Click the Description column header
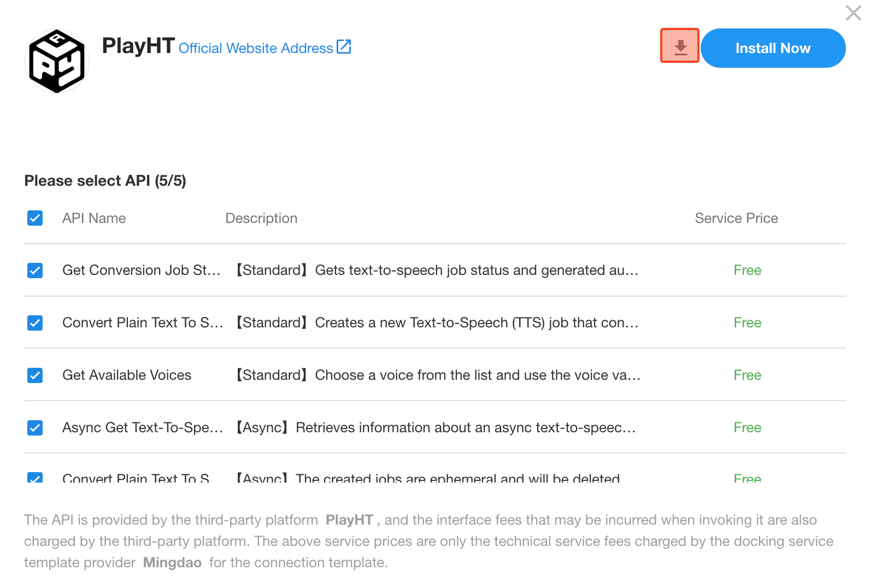Viewport: 870px width, 588px height. click(261, 218)
